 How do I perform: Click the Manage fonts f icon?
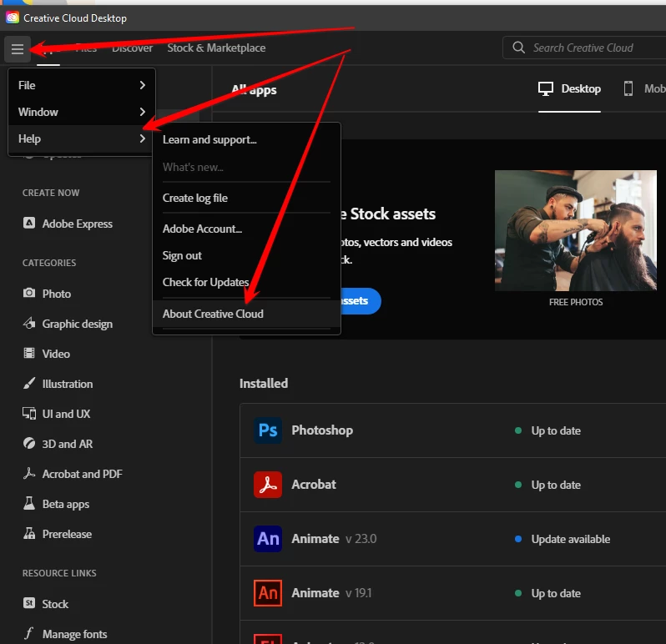pos(29,633)
